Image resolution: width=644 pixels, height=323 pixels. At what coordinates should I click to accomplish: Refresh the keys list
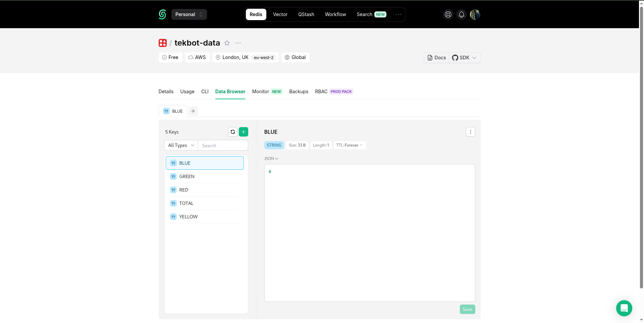233,132
